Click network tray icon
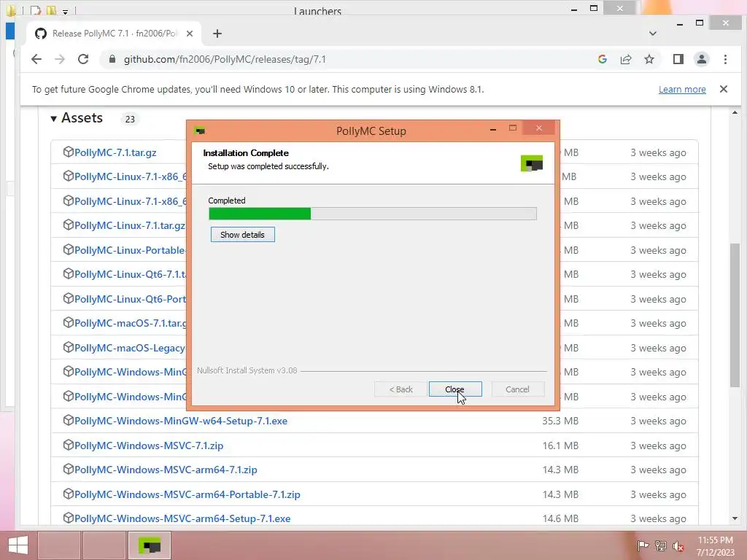747x560 pixels. pyautogui.click(x=661, y=546)
